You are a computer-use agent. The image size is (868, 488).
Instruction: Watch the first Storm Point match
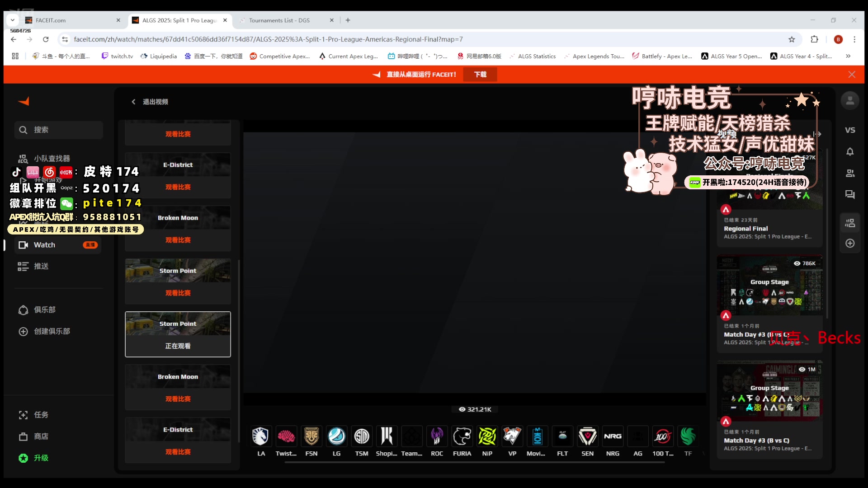coord(178,293)
